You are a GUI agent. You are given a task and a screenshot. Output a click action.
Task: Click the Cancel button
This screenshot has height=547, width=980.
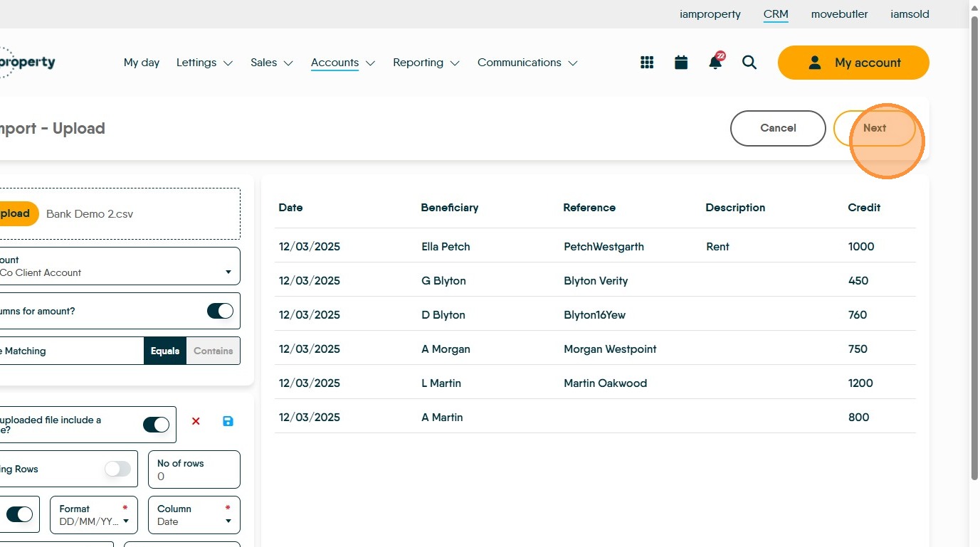pos(778,128)
